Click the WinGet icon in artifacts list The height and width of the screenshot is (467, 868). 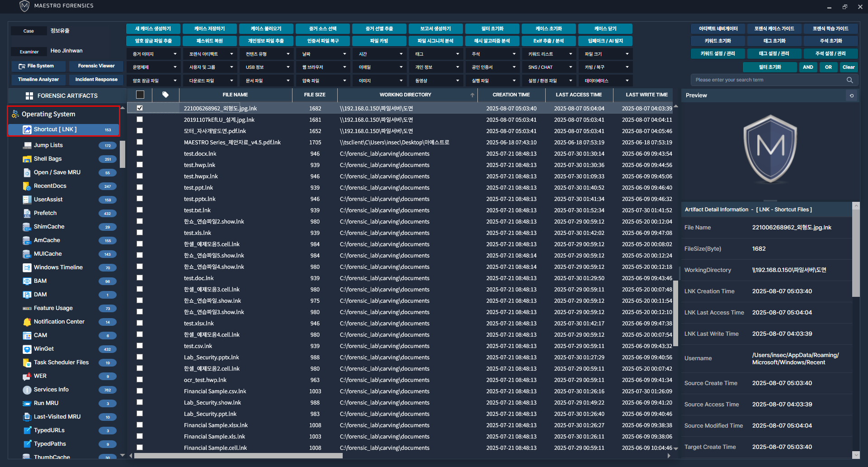(27, 349)
